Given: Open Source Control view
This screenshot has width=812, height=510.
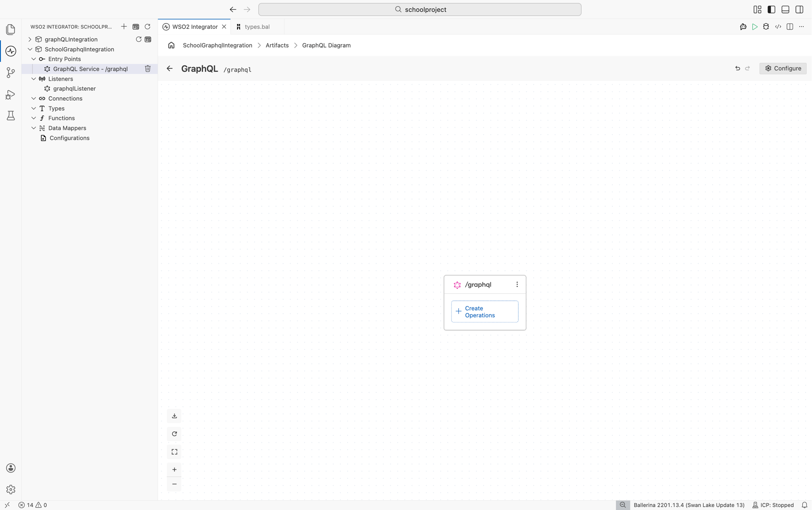Looking at the screenshot, I should click(x=11, y=73).
